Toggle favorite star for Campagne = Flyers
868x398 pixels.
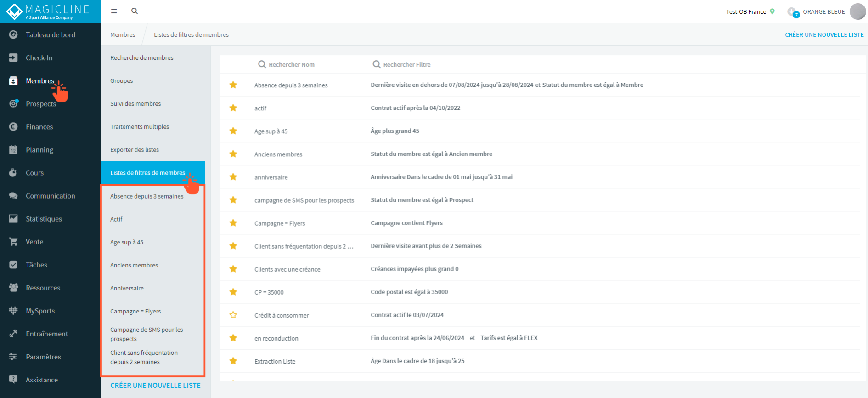pos(233,222)
